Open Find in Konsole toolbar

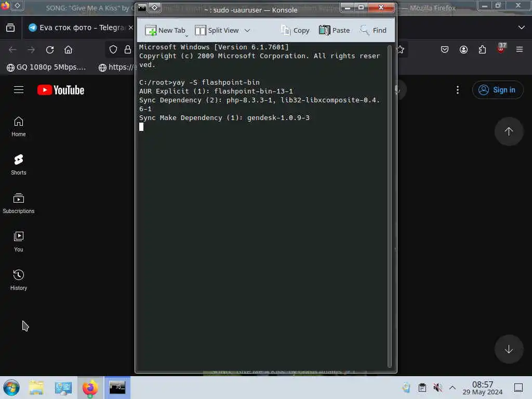(373, 31)
